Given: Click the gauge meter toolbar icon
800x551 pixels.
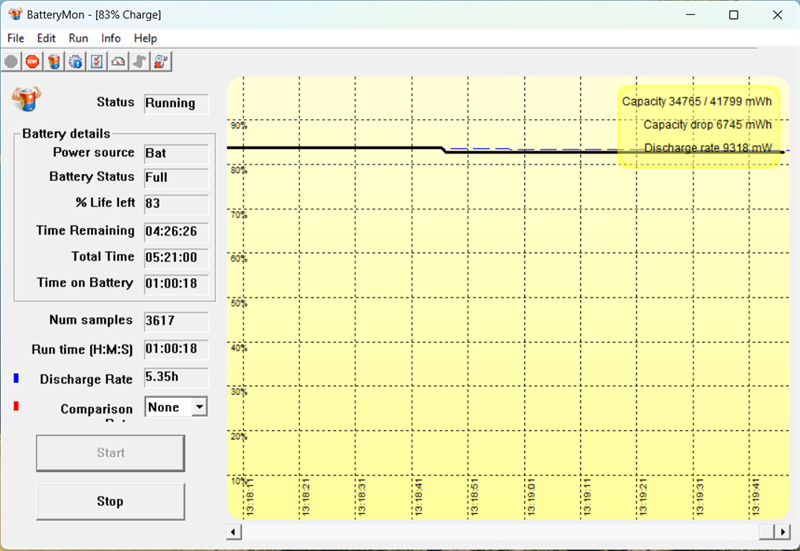Looking at the screenshot, I should click(118, 62).
